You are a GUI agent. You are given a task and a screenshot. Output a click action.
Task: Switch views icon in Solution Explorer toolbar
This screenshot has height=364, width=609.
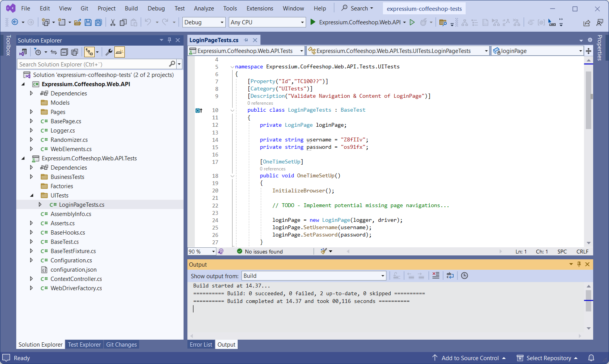(x=23, y=52)
